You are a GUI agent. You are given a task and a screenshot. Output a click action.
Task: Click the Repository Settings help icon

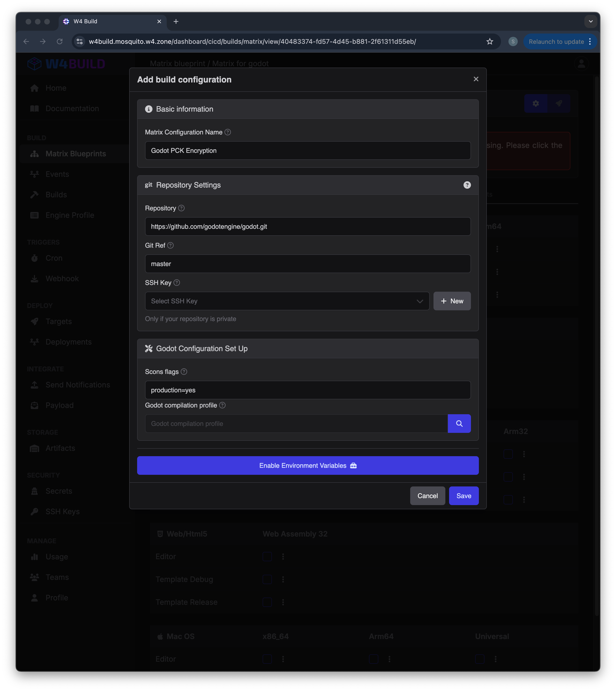pos(467,185)
